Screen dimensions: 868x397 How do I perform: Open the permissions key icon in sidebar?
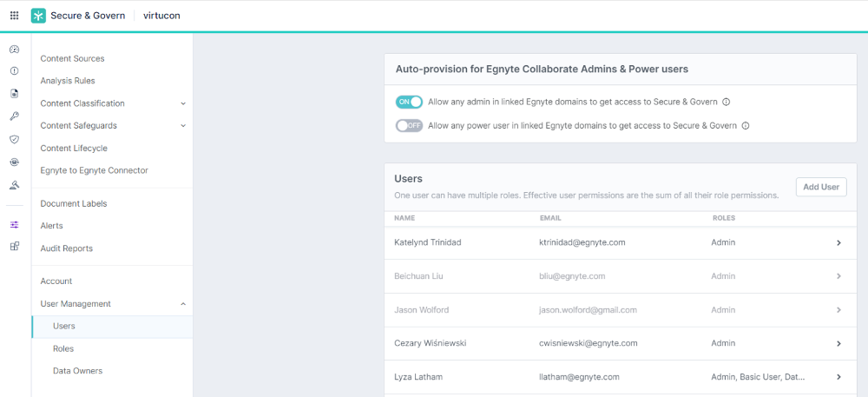point(15,116)
